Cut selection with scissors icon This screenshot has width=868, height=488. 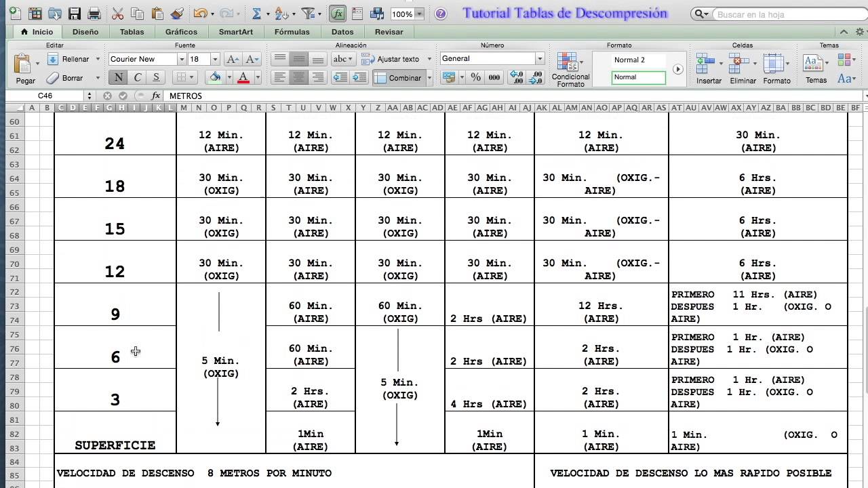[117, 14]
